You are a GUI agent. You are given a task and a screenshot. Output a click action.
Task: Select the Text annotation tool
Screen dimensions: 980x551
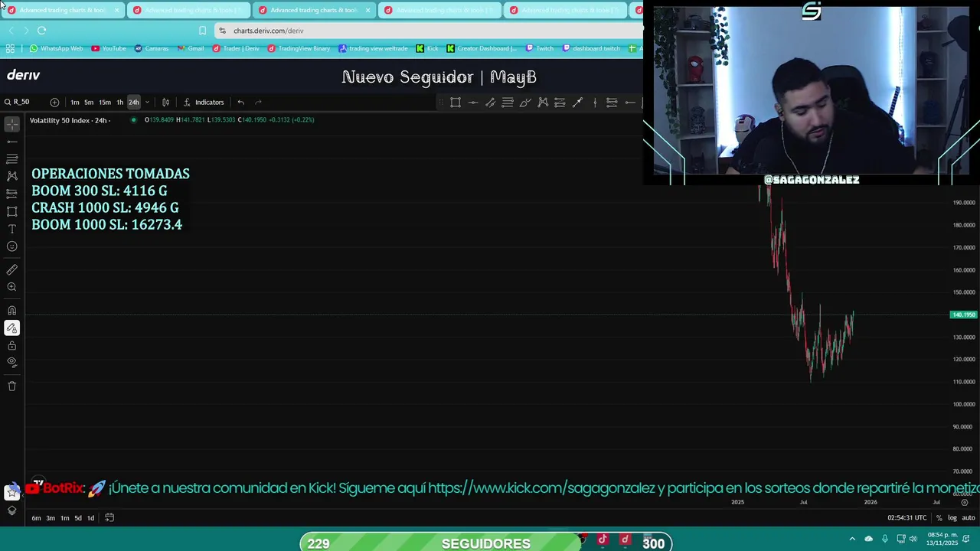coord(12,229)
